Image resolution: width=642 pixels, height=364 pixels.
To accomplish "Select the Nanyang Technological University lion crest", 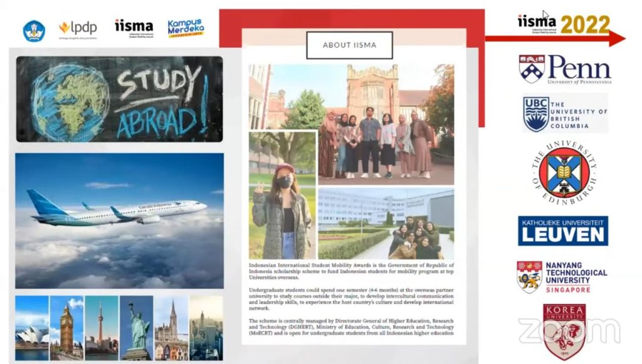I will coord(529,277).
